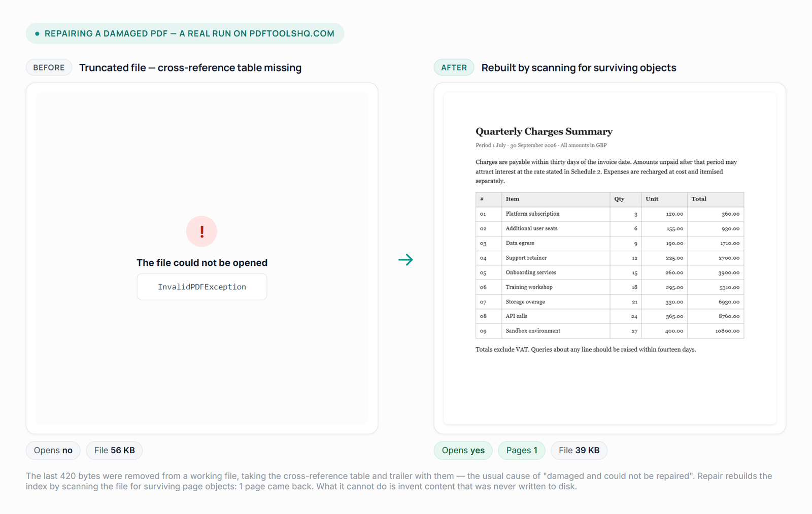The width and height of the screenshot is (812, 514).
Task: Click the total value 360.00
Action: coord(730,214)
